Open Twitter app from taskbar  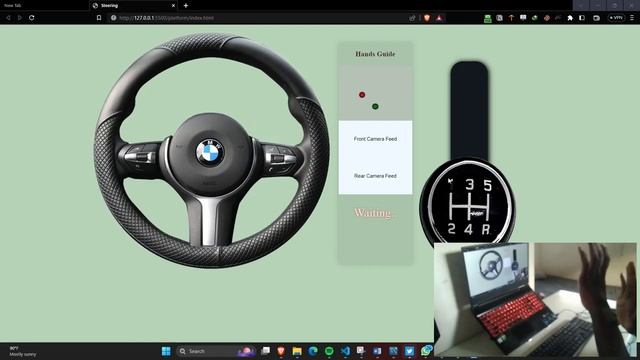click(x=409, y=351)
